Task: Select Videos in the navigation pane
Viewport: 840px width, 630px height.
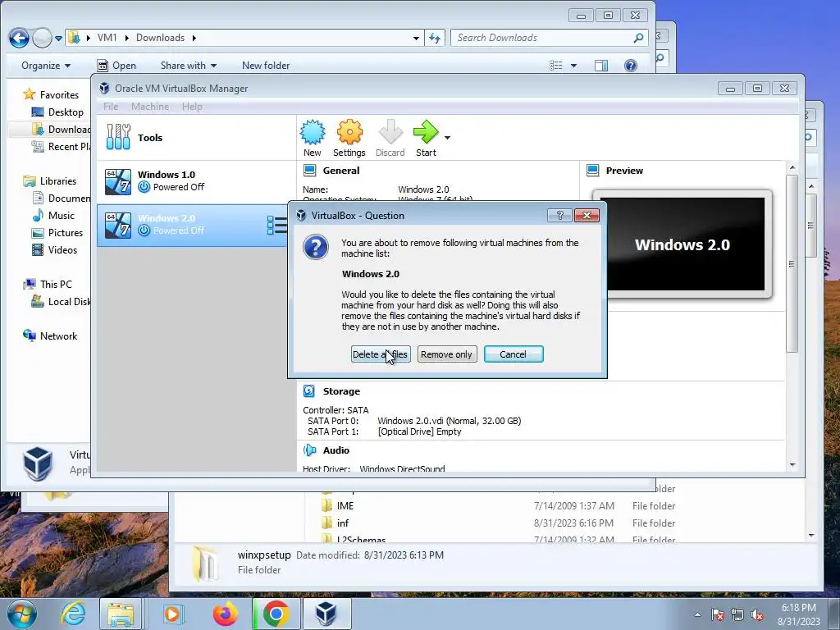Action: tap(54, 249)
